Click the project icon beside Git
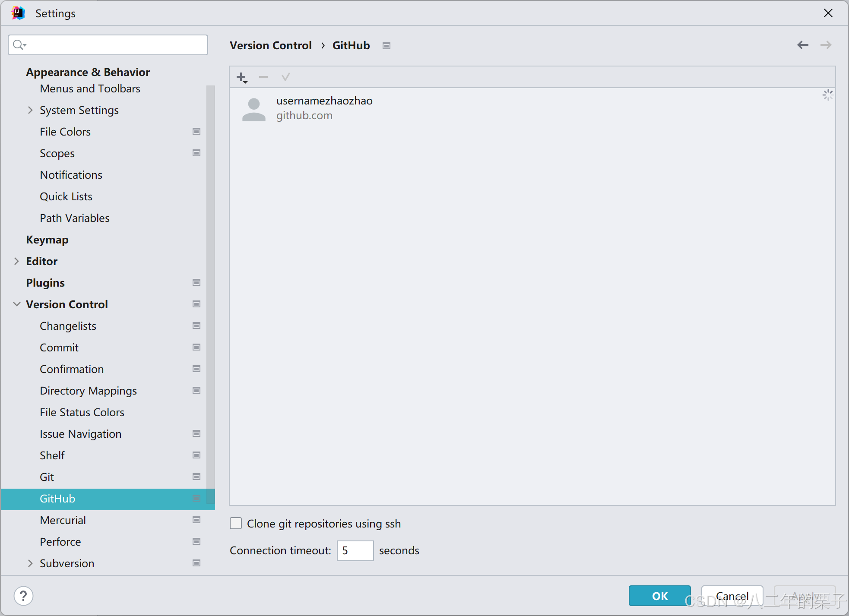Screen dimensions: 849x616 (196, 477)
